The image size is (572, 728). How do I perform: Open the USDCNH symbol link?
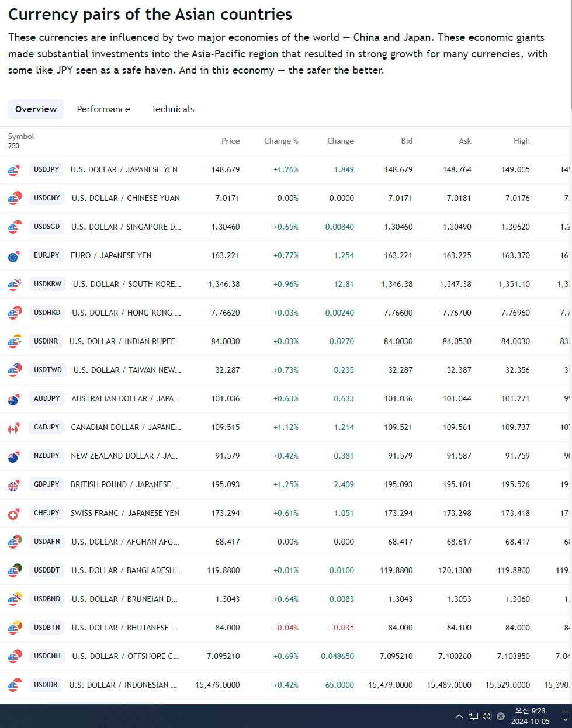pyautogui.click(x=47, y=656)
